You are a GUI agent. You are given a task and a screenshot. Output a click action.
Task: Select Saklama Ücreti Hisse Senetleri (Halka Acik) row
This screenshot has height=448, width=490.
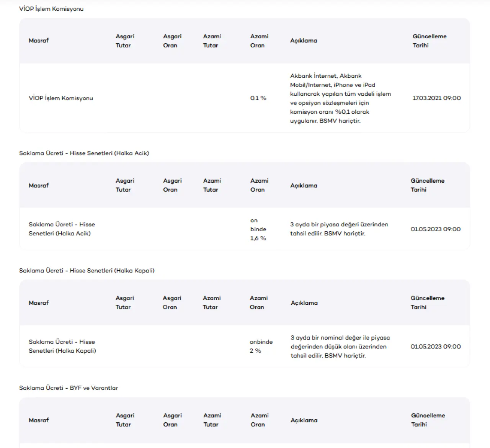coord(245,229)
